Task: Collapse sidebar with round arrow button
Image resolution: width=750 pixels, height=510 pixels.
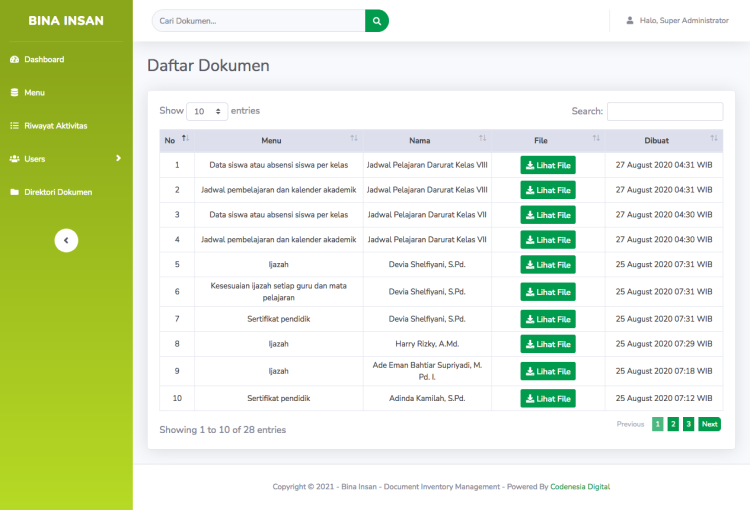Action: coord(66,240)
